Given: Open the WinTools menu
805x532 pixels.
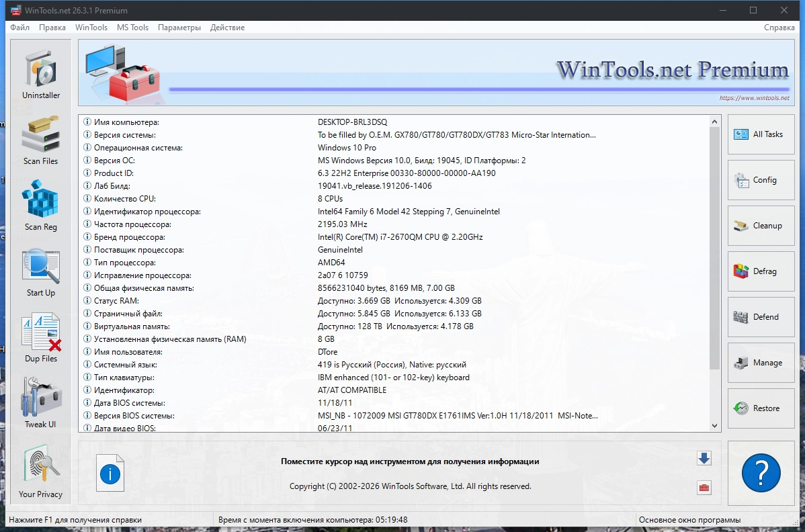Looking at the screenshot, I should (x=91, y=28).
